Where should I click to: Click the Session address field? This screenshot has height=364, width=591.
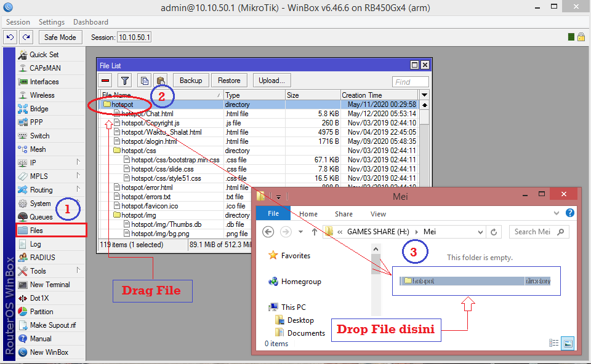tap(134, 38)
